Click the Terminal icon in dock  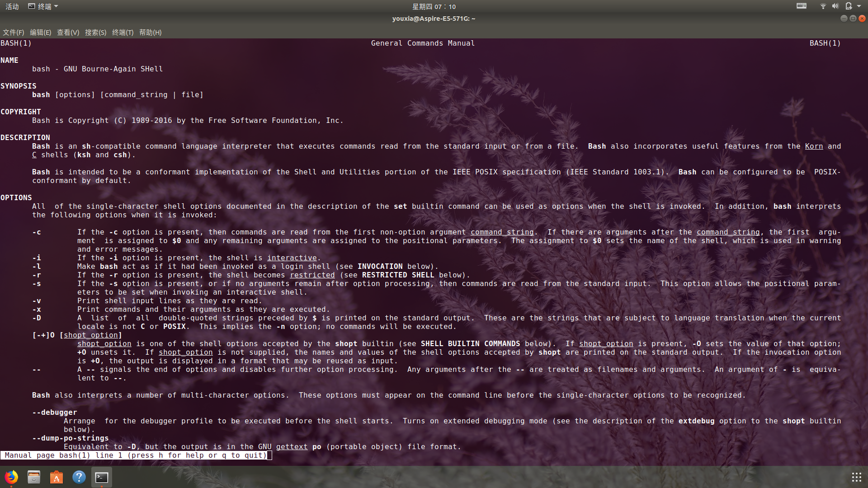[x=102, y=477]
